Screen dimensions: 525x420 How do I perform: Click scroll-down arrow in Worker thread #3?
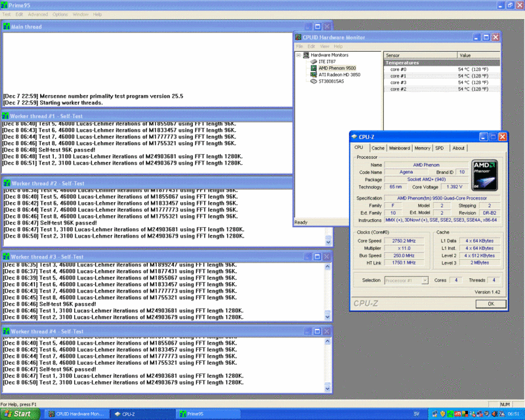(327, 316)
